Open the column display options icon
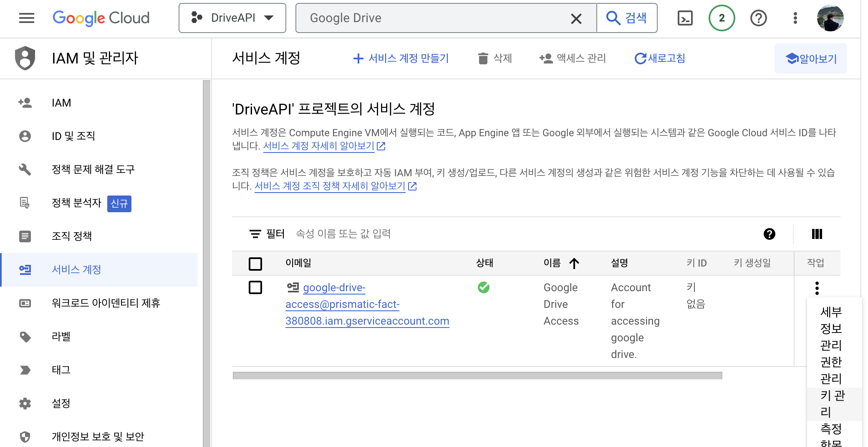The width and height of the screenshot is (868, 447). 817,234
